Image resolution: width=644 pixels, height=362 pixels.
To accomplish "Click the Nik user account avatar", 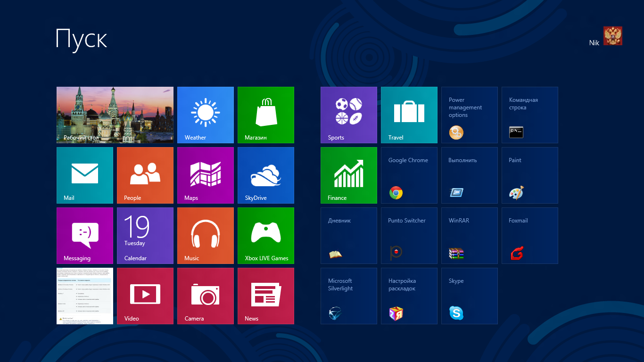I will tap(613, 36).
